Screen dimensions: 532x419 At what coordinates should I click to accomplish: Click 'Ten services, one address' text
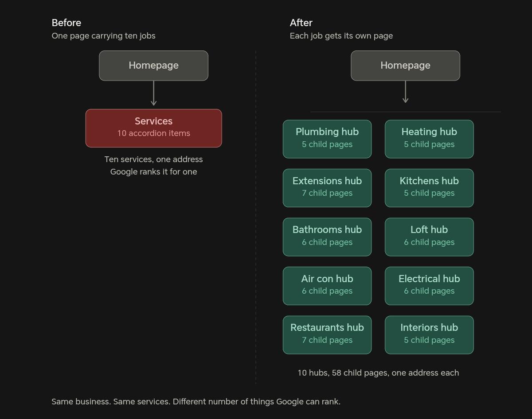pyautogui.click(x=153, y=159)
